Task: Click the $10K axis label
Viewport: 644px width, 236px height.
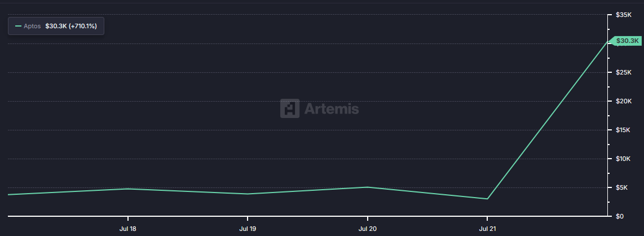Action: click(x=624, y=159)
